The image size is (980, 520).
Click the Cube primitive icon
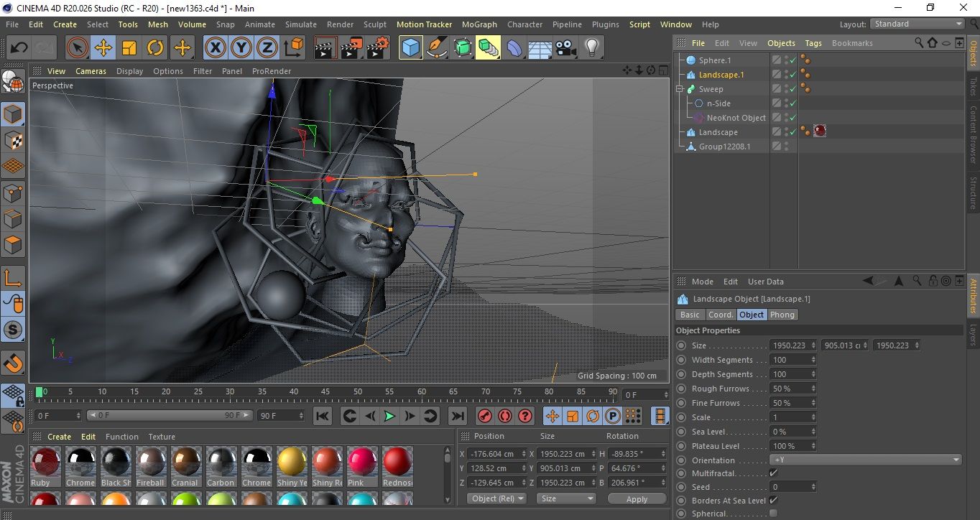click(x=410, y=48)
